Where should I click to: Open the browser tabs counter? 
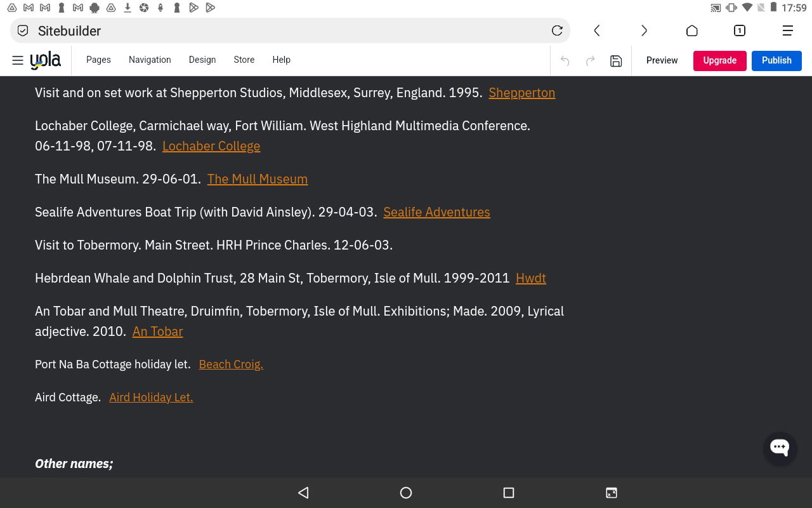pyautogui.click(x=740, y=30)
